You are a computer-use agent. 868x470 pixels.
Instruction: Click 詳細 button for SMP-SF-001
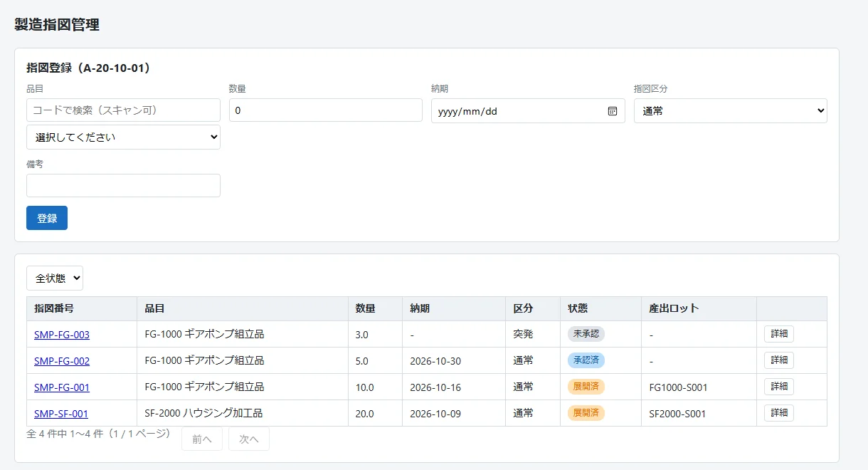click(779, 413)
